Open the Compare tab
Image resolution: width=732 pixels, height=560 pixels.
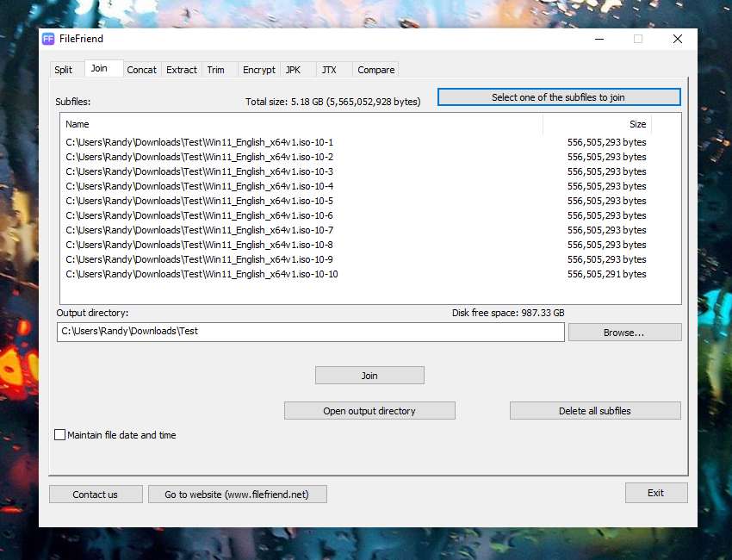375,70
